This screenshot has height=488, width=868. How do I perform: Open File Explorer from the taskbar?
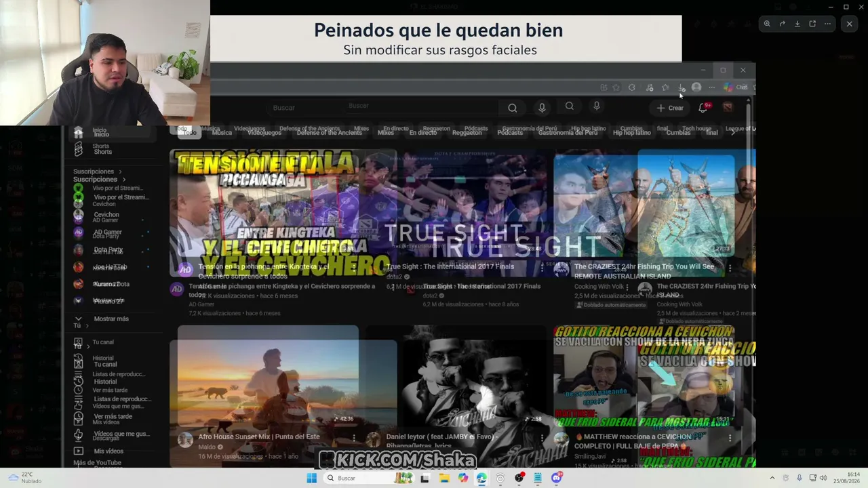pos(444,478)
